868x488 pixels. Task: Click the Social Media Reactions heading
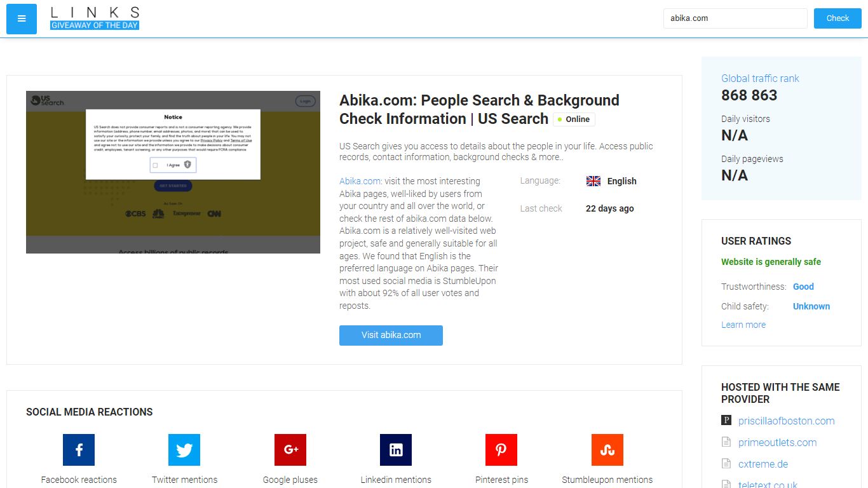point(90,412)
